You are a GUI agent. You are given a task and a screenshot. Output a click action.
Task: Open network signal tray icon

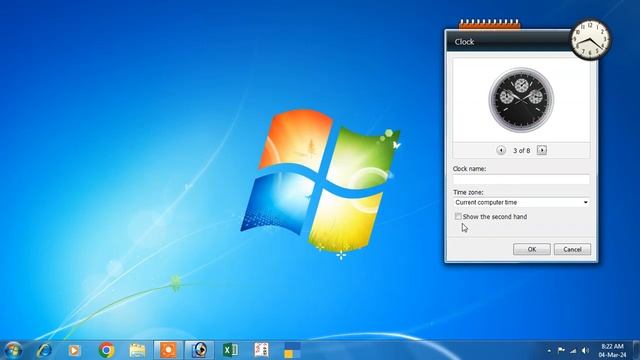pos(573,351)
